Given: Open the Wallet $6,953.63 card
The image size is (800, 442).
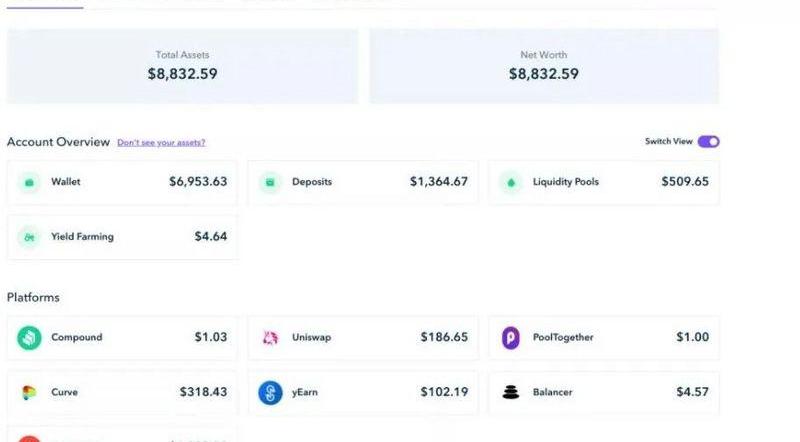Looking at the screenshot, I should (122, 182).
